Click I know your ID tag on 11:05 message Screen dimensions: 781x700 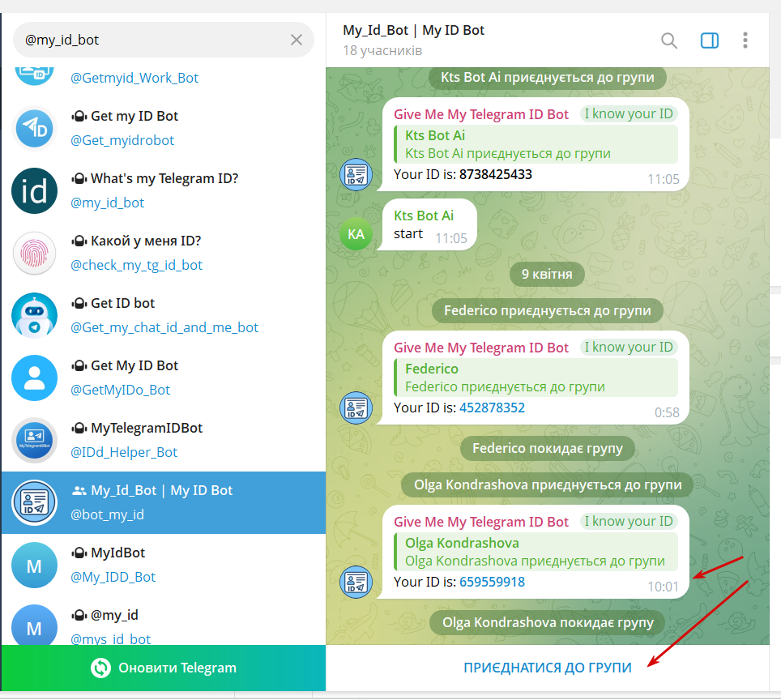[629, 114]
